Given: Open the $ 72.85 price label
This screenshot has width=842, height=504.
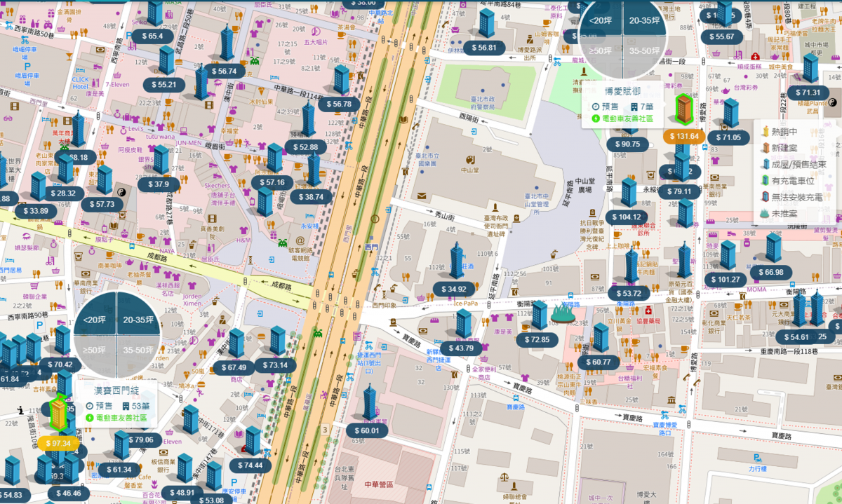Looking at the screenshot, I should tap(536, 340).
